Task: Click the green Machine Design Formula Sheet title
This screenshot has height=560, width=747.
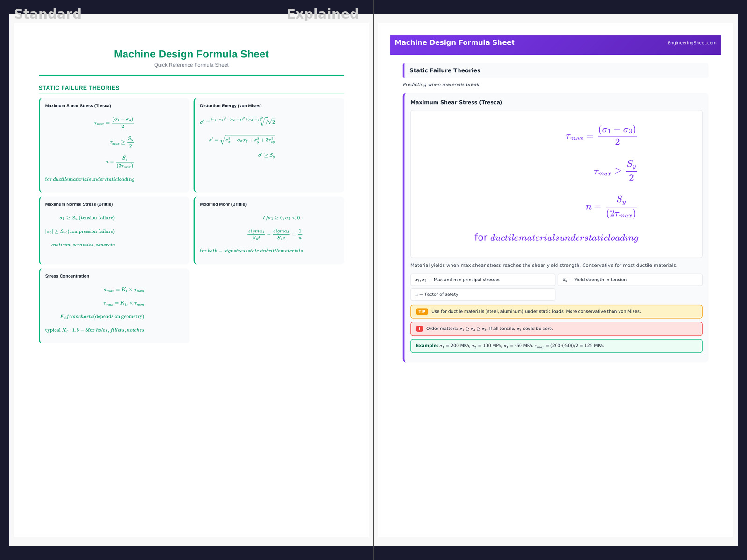Action: [191, 54]
